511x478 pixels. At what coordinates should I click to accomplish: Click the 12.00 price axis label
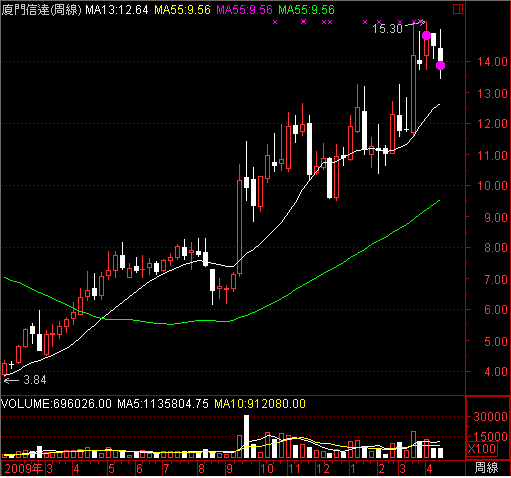(x=492, y=124)
